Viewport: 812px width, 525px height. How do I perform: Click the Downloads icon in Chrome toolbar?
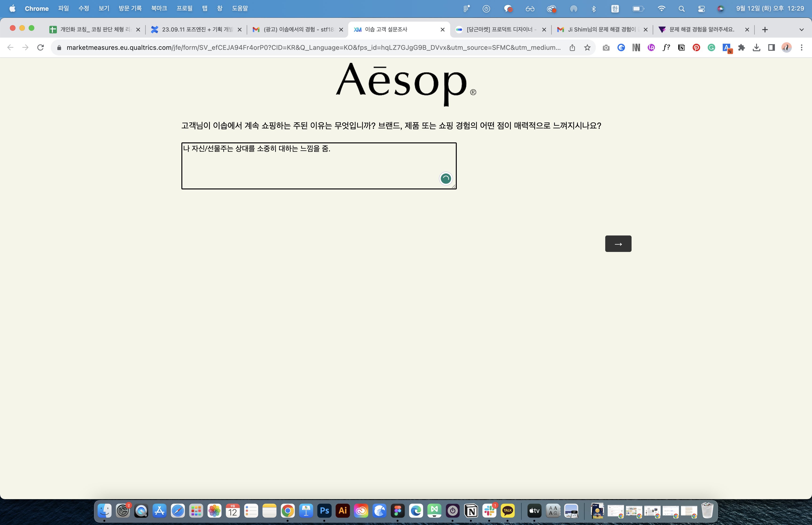pos(757,48)
